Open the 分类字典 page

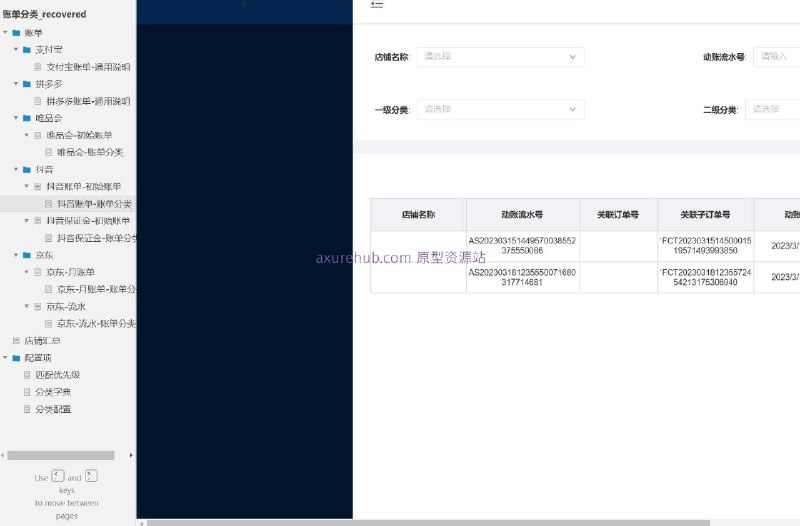pos(53,392)
